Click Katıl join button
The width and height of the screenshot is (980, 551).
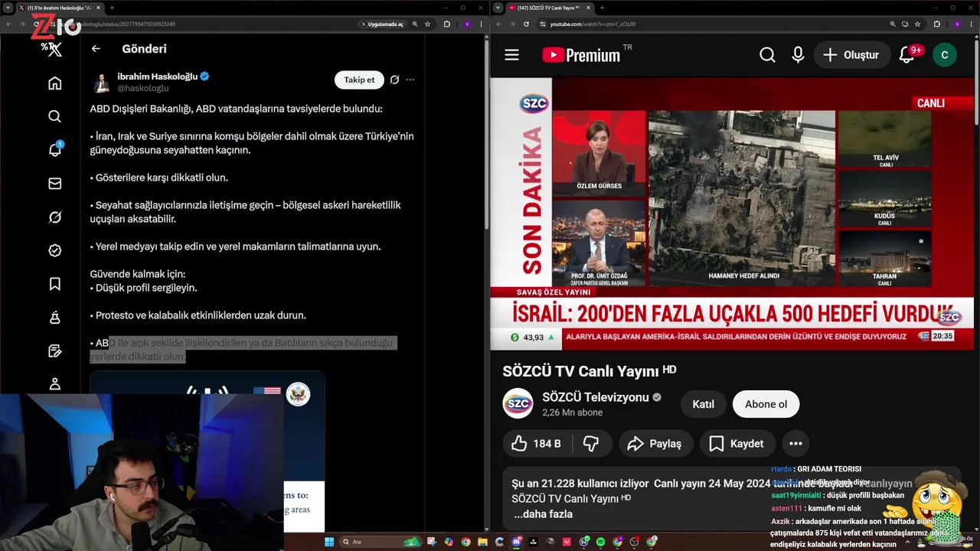pyautogui.click(x=703, y=404)
